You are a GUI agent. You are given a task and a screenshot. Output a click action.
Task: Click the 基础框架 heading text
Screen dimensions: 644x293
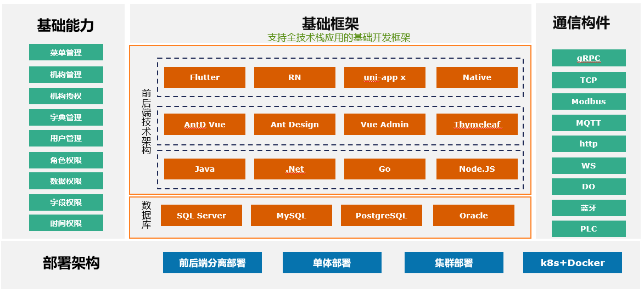coord(330,24)
